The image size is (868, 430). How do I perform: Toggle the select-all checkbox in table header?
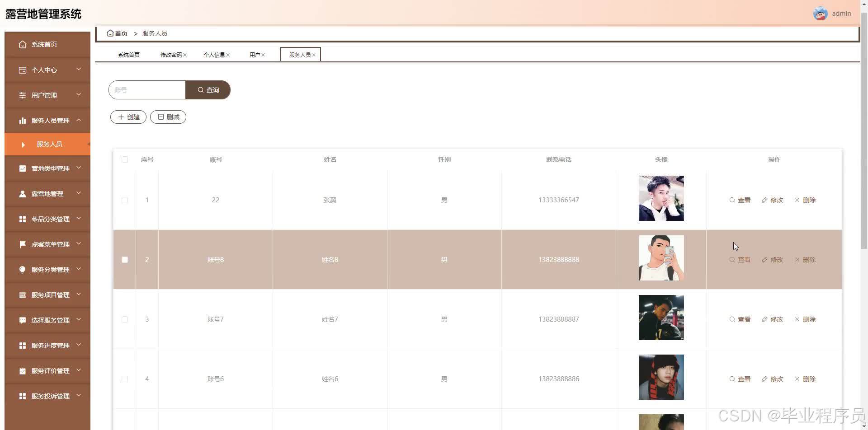(125, 159)
